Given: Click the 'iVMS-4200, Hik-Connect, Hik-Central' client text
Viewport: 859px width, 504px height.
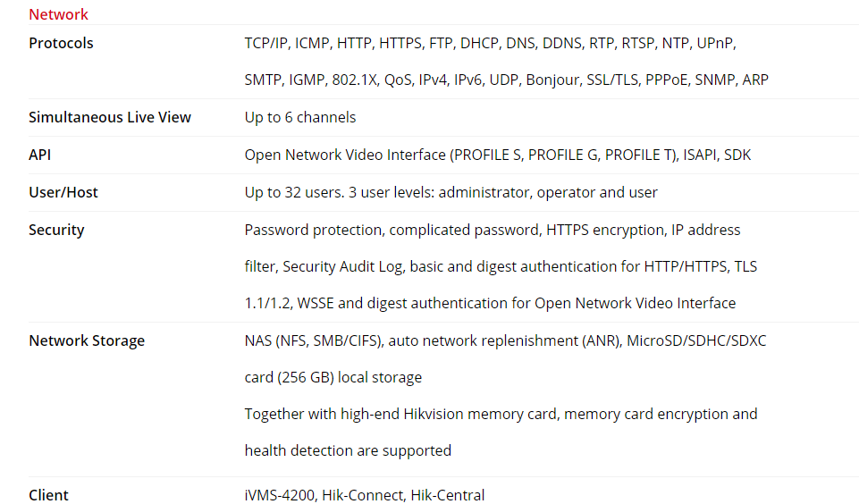Looking at the screenshot, I should [x=365, y=495].
